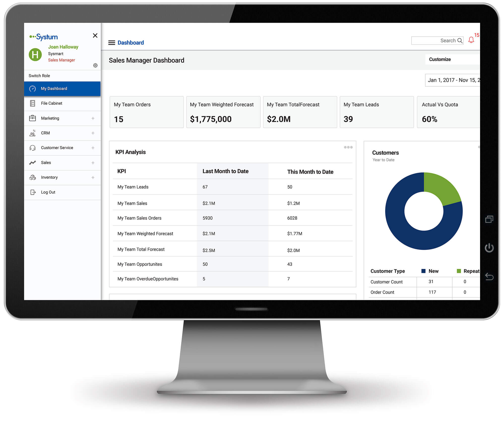Click the Inventory boxes icon
This screenshot has width=504, height=431.
[33, 177]
